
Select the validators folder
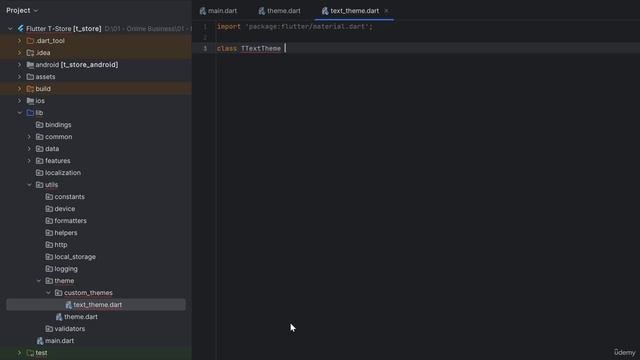[70, 329]
